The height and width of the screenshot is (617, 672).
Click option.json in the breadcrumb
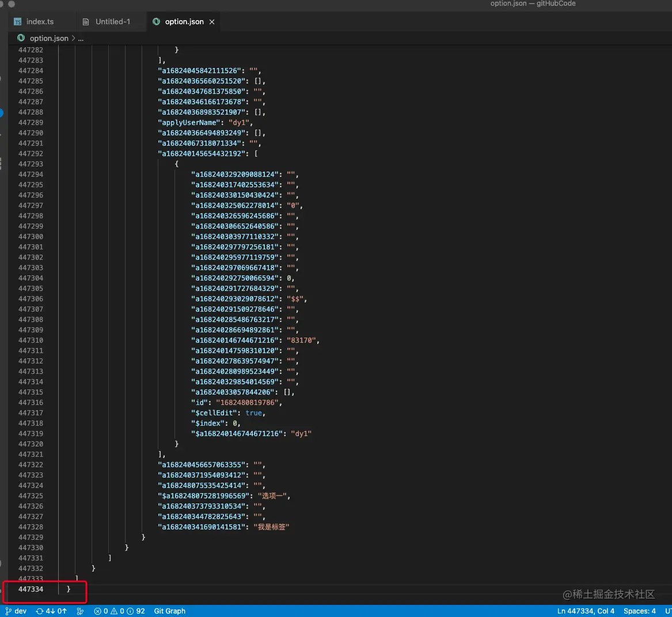49,38
